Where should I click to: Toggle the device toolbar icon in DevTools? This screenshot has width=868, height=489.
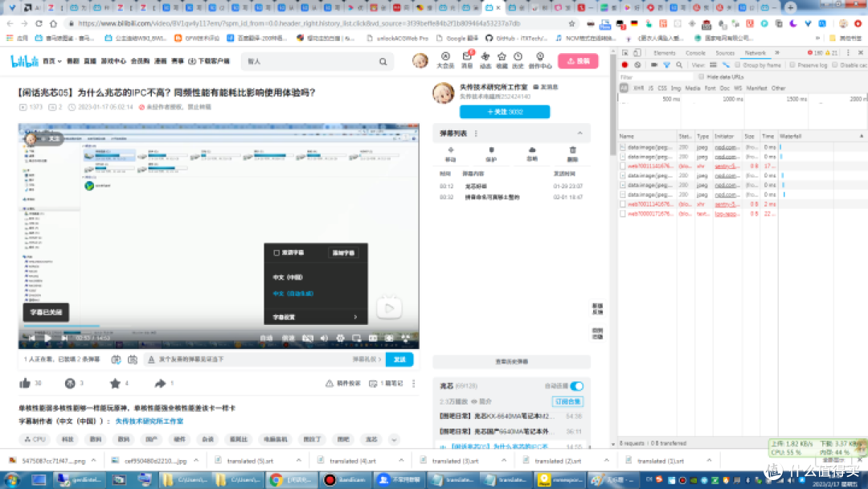tap(637, 52)
